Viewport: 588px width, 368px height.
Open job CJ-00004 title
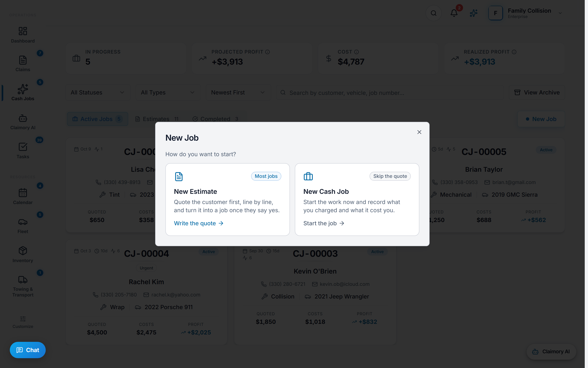point(146,254)
